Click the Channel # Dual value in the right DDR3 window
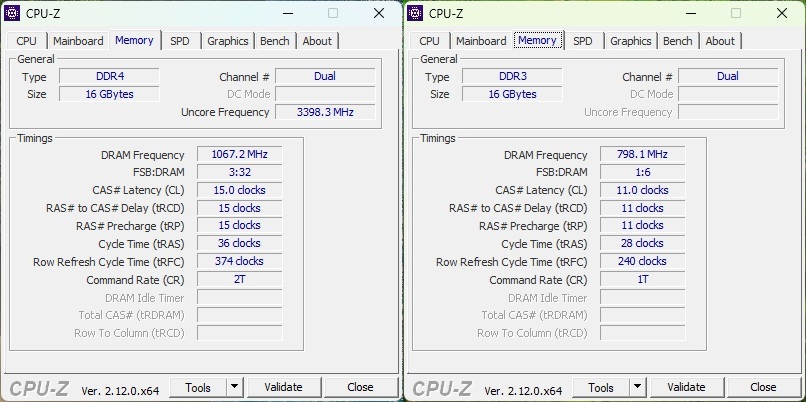 [x=728, y=77]
